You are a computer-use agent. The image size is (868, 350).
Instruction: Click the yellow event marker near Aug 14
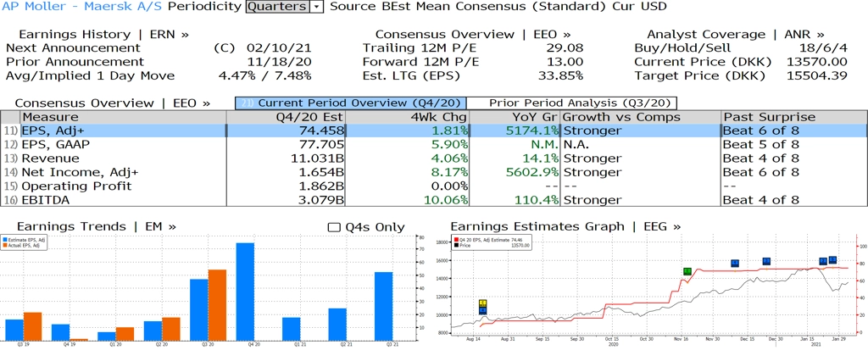pos(482,303)
